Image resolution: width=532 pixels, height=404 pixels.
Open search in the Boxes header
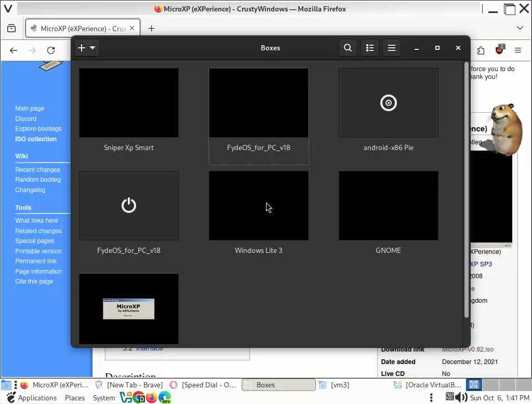[348, 48]
